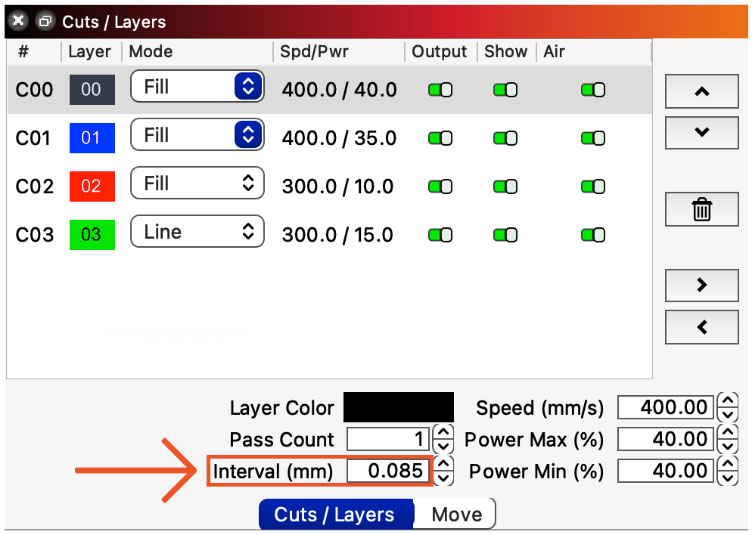
Task: Click the Power Min (%) input field
Action: pyautogui.click(x=666, y=471)
